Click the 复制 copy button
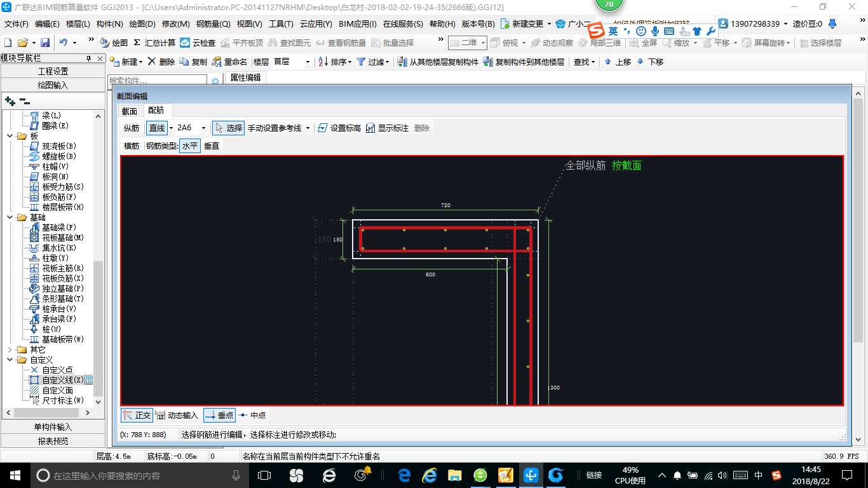Viewport: 868px width, 488px height. point(193,62)
